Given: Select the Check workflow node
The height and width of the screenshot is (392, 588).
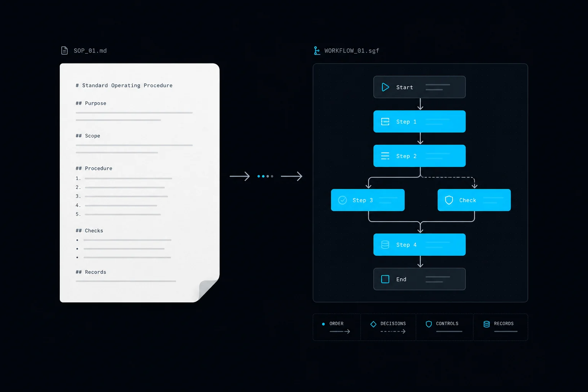Looking at the screenshot, I should pyautogui.click(x=474, y=200).
